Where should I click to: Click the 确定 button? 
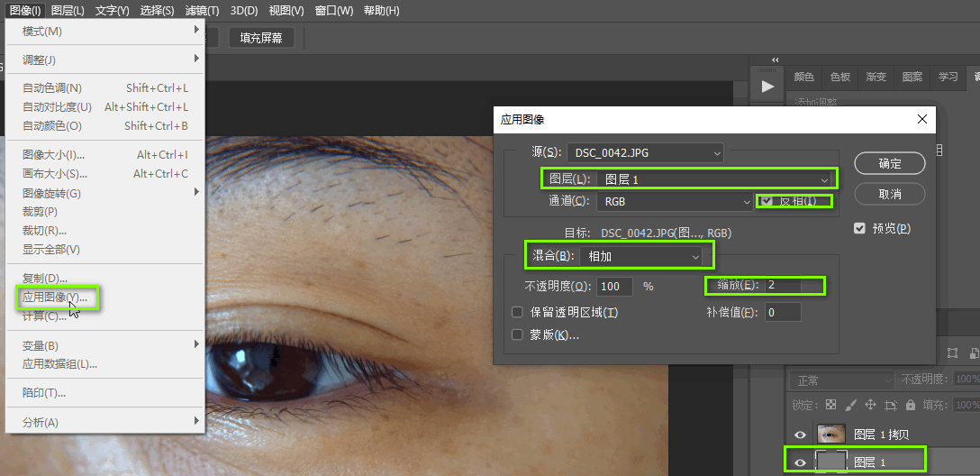pyautogui.click(x=889, y=163)
